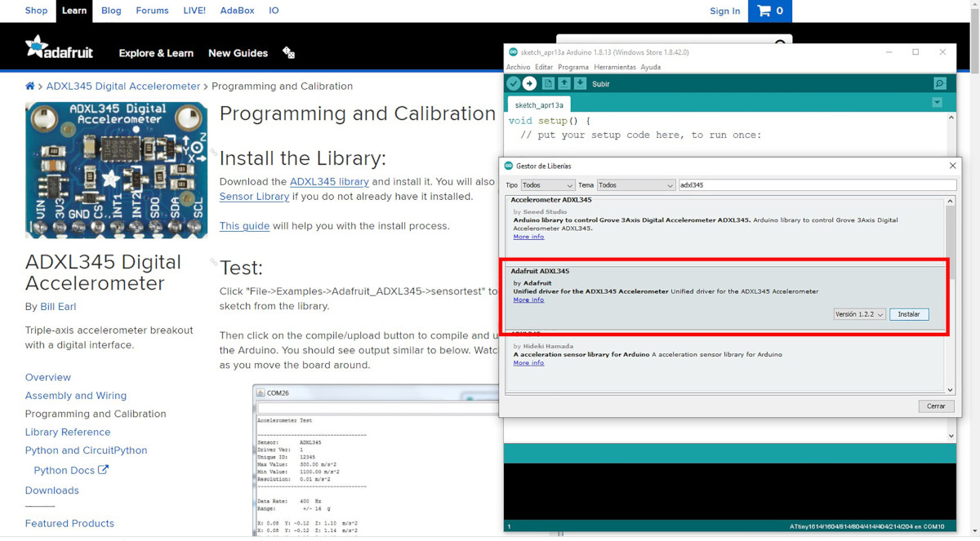
Task: Open Downloads in sidebar
Action: (52, 490)
